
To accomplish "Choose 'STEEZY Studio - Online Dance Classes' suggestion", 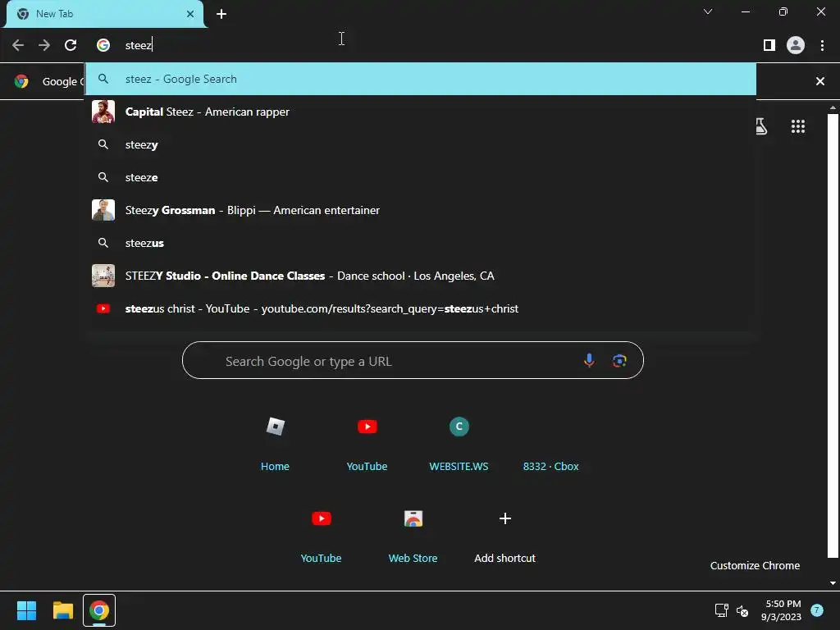I will click(421, 276).
